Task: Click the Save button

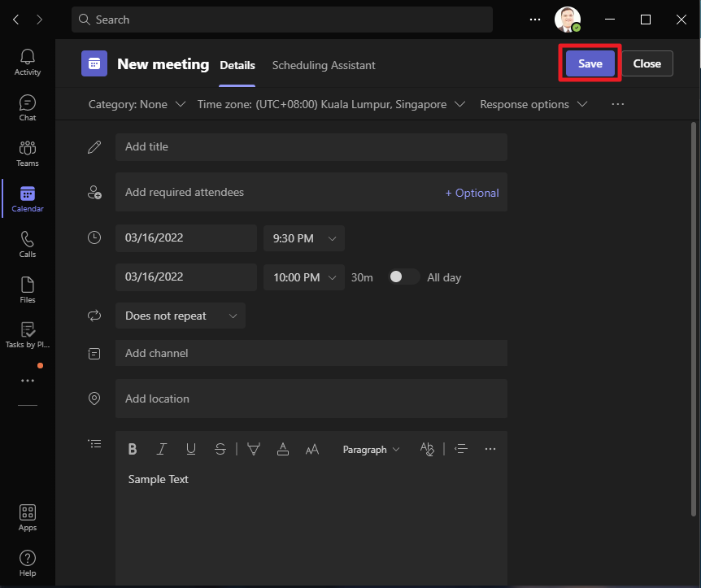Action: pyautogui.click(x=590, y=63)
